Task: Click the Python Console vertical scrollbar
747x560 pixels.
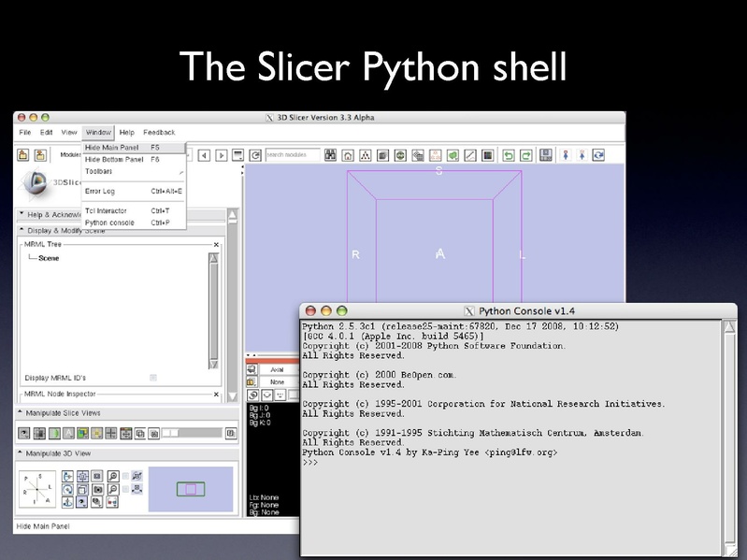Action: point(729,438)
